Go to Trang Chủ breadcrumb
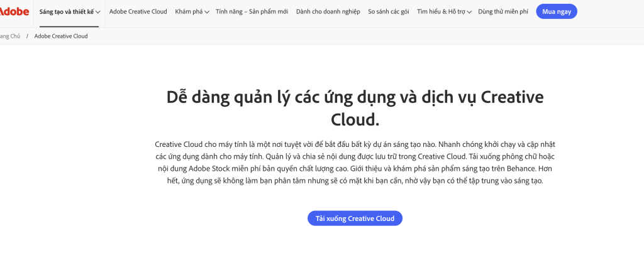The image size is (644, 253). [x=10, y=36]
